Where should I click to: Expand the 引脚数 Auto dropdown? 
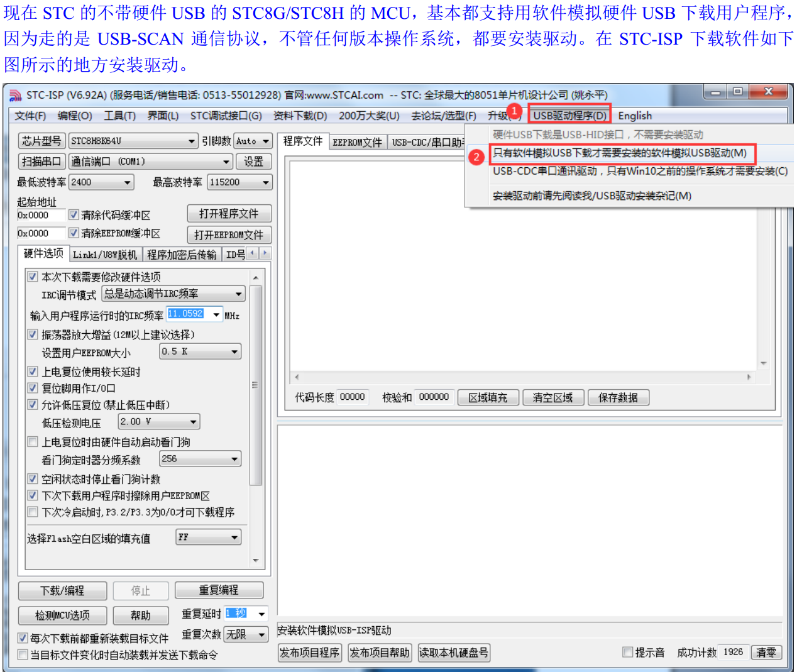pos(266,141)
